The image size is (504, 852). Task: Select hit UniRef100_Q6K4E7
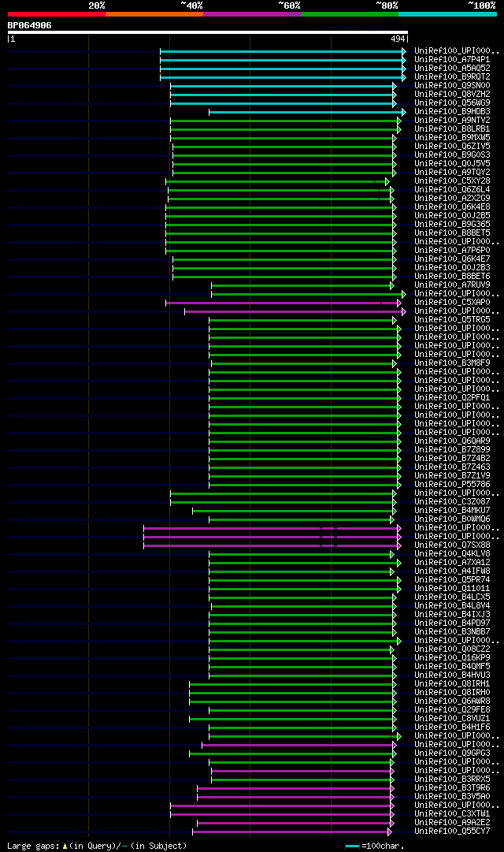(452, 259)
